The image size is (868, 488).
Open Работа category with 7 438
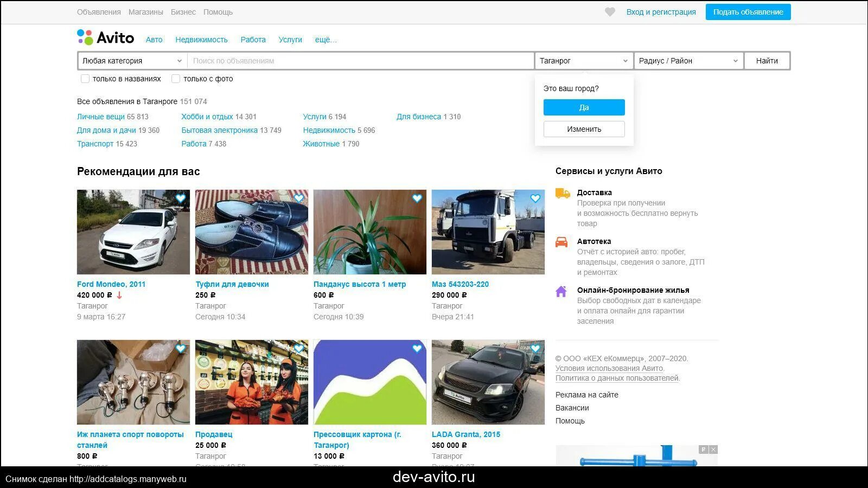pyautogui.click(x=194, y=144)
